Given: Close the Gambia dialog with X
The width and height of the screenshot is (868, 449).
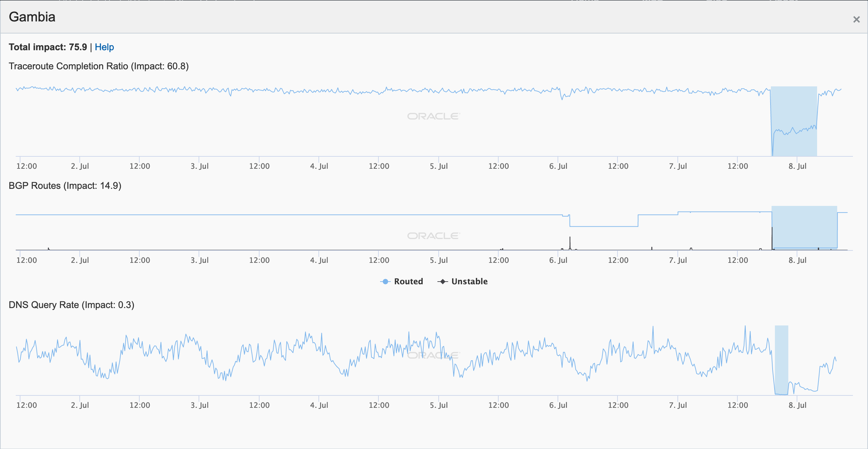Looking at the screenshot, I should (x=856, y=19).
